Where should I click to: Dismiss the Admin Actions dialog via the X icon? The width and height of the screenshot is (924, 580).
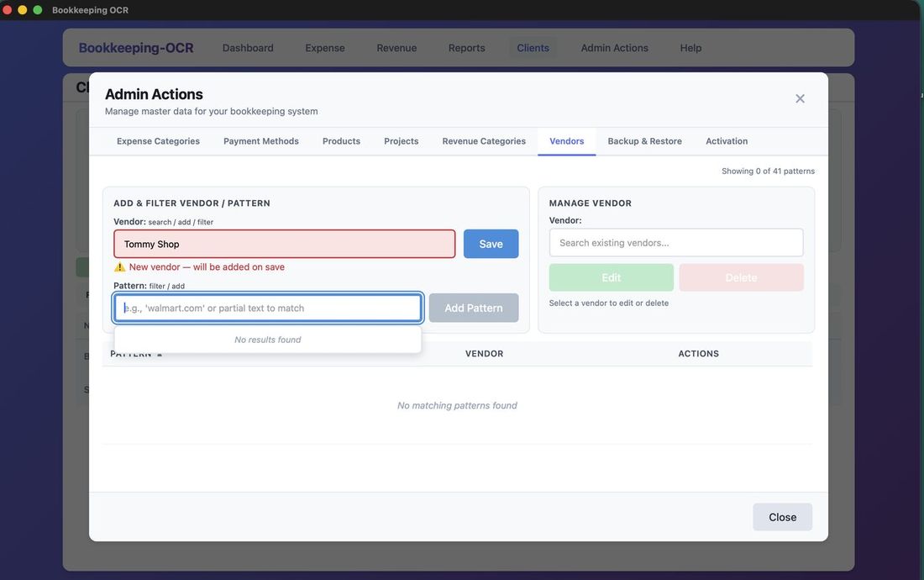tap(799, 98)
